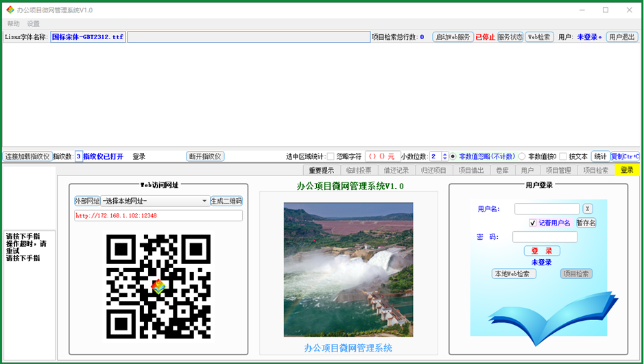Click the X clear button beside username field
The height and width of the screenshot is (364, 644).
point(588,208)
